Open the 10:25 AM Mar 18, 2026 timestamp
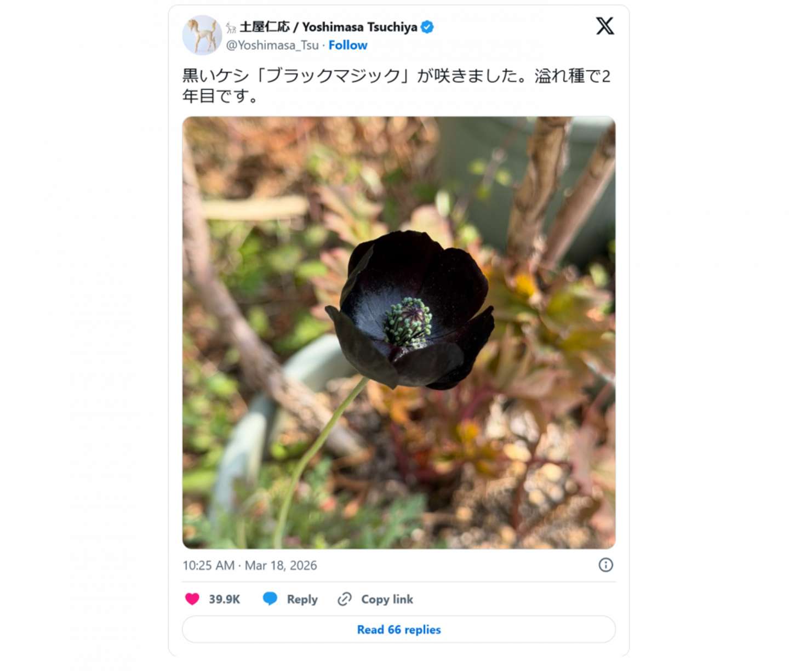 point(250,566)
